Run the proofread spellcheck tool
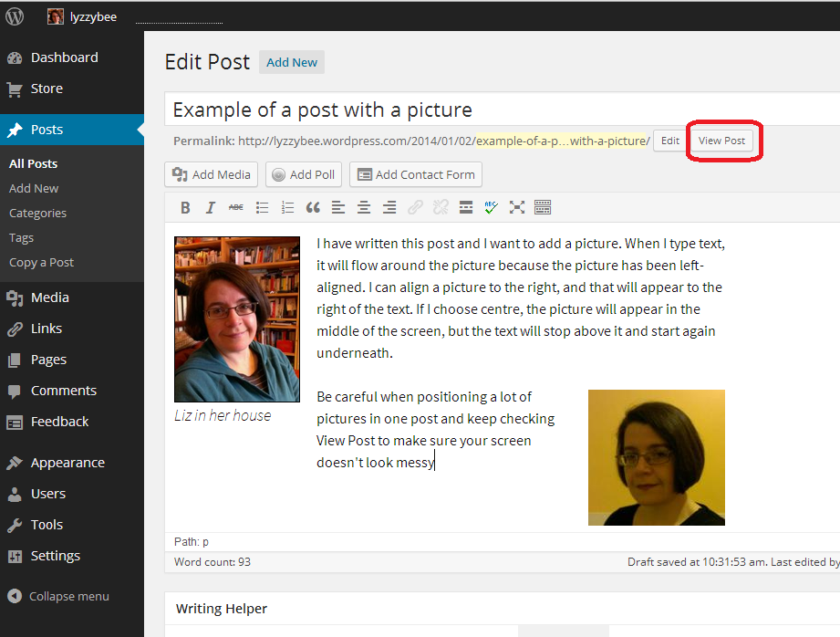The image size is (840, 637). [x=492, y=208]
